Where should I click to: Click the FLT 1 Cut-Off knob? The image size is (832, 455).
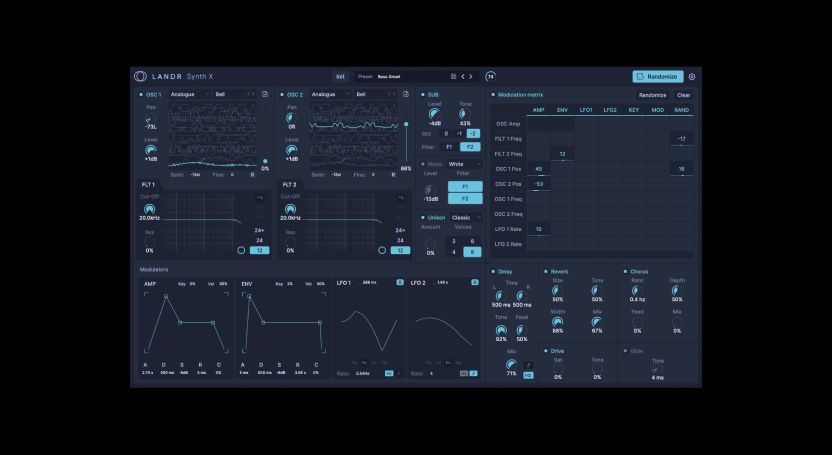click(150, 209)
